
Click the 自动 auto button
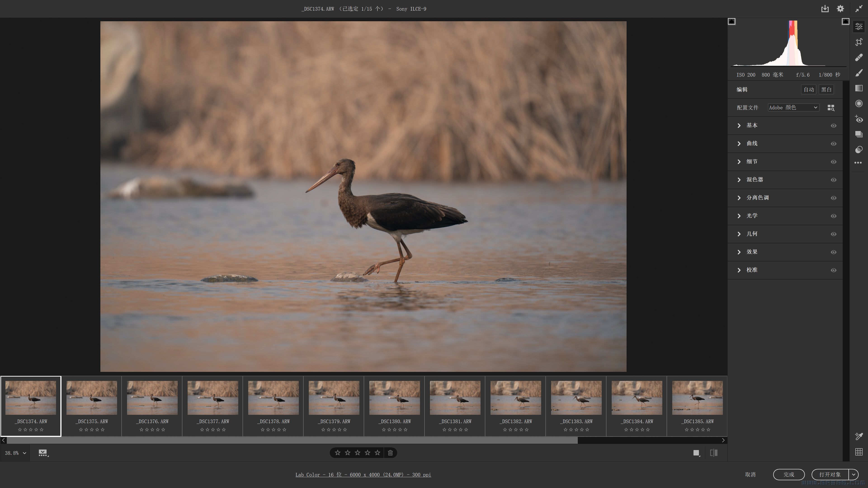tap(808, 90)
